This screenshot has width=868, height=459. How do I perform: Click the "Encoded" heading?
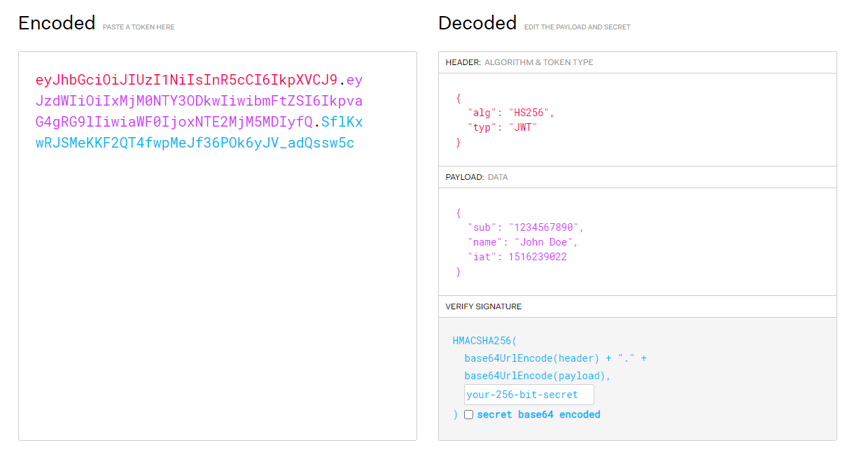click(57, 23)
